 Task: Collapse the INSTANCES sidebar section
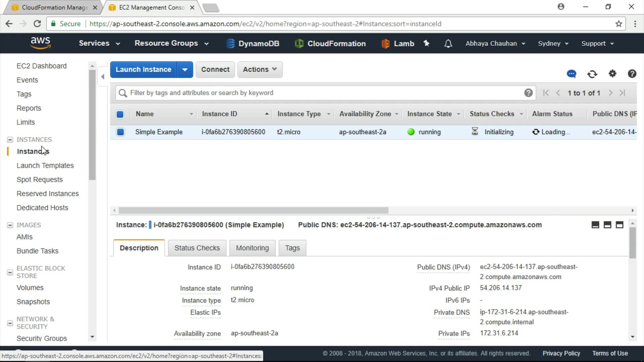pyautogui.click(x=10, y=139)
